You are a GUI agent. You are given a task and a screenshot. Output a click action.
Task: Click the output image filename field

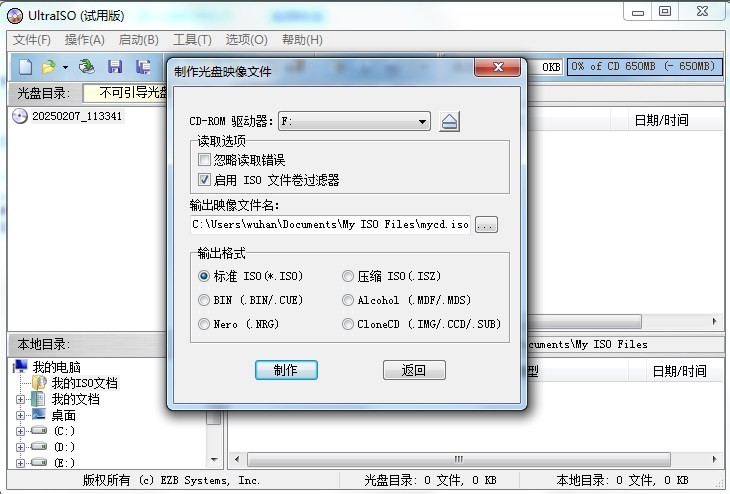pyautogui.click(x=330, y=224)
